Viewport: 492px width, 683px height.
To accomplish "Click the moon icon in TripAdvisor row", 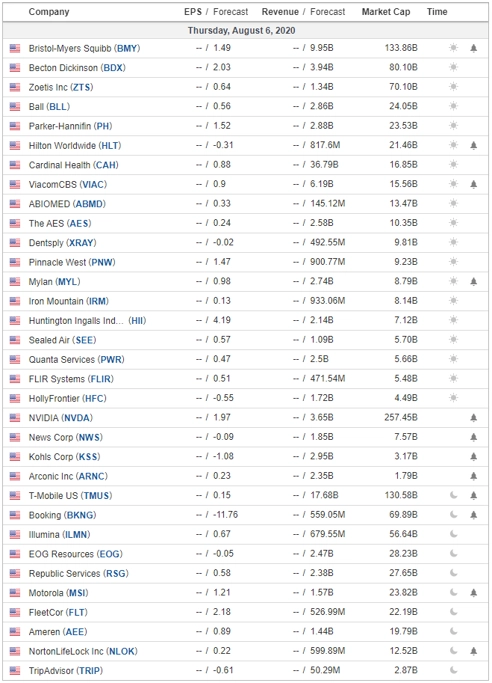I will pos(453,670).
